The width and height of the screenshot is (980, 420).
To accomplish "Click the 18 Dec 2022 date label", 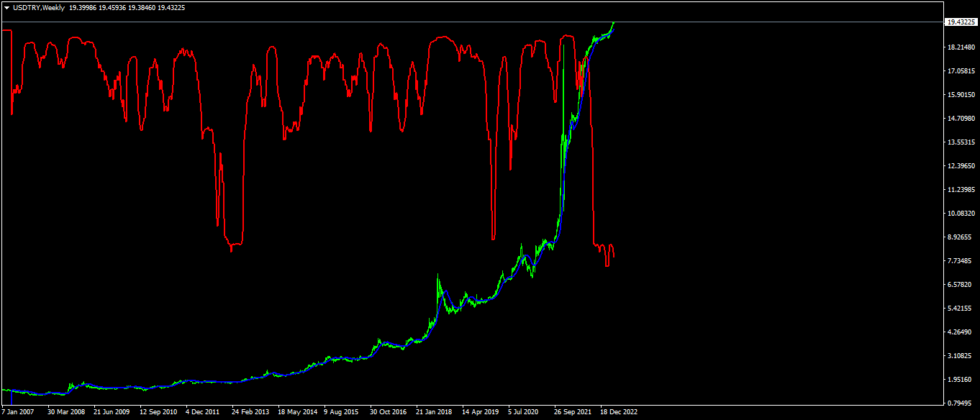I will 619,413.
